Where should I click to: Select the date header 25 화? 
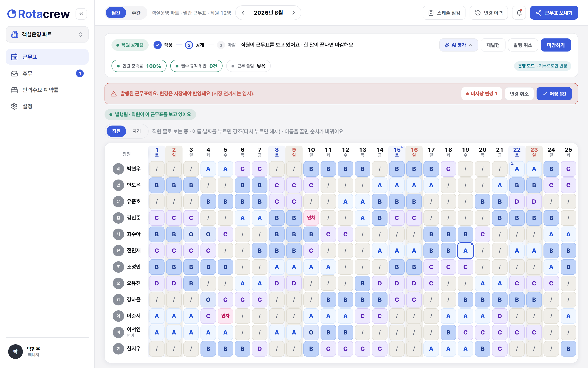click(x=568, y=152)
